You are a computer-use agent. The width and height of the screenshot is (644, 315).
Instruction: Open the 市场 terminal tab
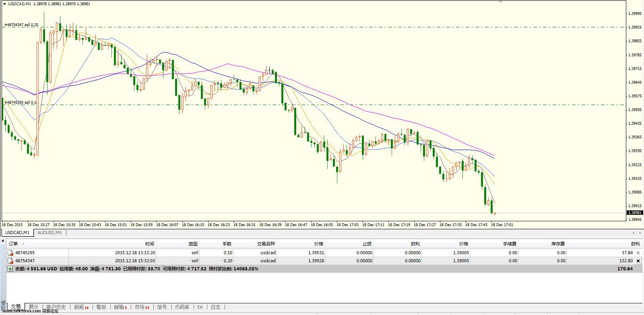(142, 307)
